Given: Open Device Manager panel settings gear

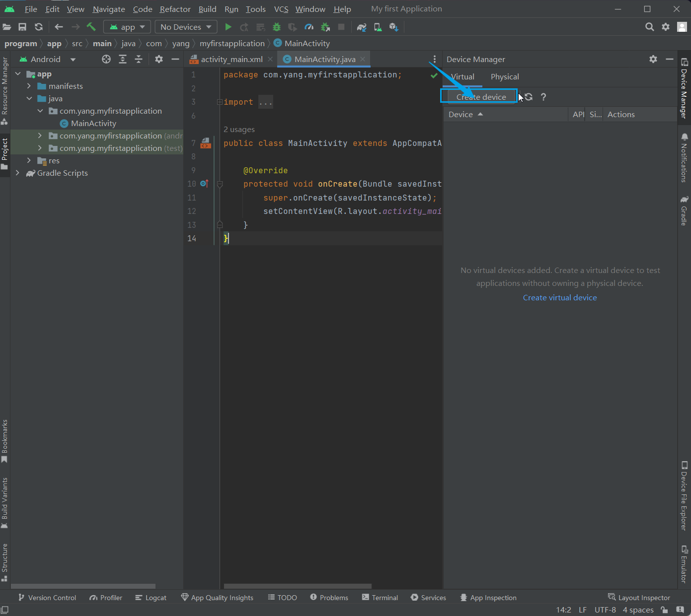Looking at the screenshot, I should pyautogui.click(x=653, y=59).
